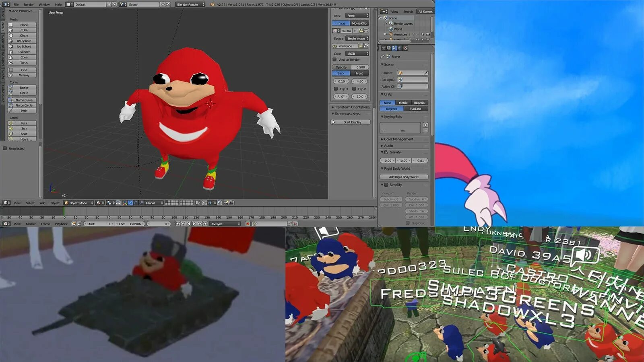Add a Spot lamp
The width and height of the screenshot is (644, 362).
[x=22, y=134]
